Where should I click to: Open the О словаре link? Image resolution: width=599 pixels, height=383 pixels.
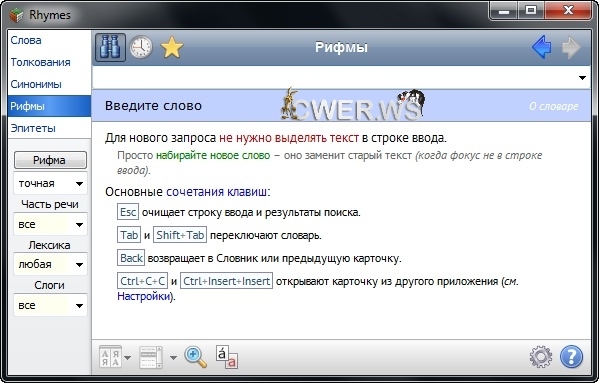pos(554,106)
